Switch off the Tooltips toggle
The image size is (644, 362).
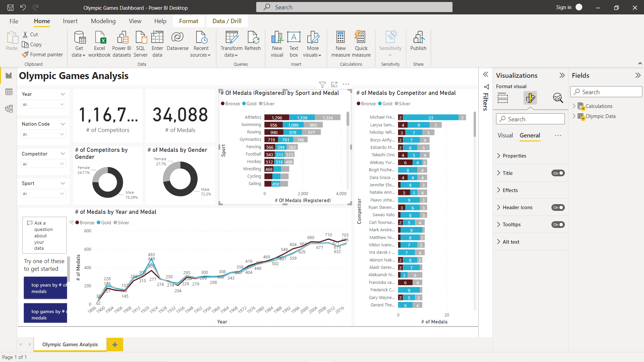pyautogui.click(x=558, y=225)
